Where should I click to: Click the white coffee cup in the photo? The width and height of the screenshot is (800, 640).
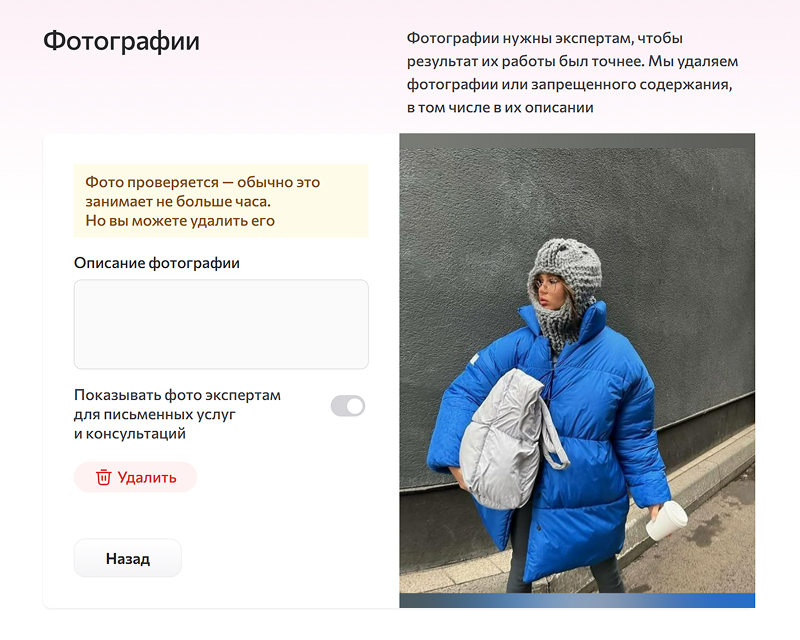pyautogui.click(x=667, y=520)
